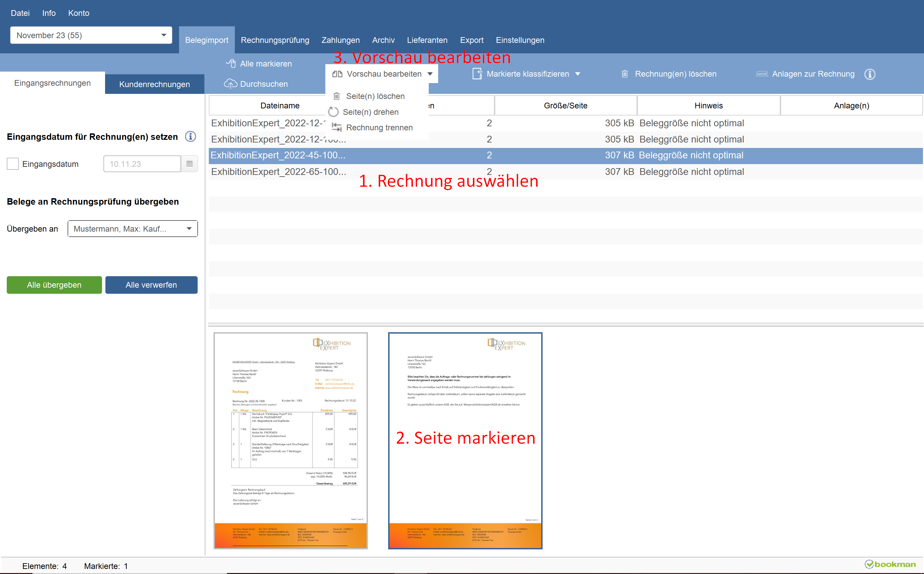Click the rotate icon for Seite(n) drehen
Image resolution: width=924 pixels, height=574 pixels.
pyautogui.click(x=333, y=112)
